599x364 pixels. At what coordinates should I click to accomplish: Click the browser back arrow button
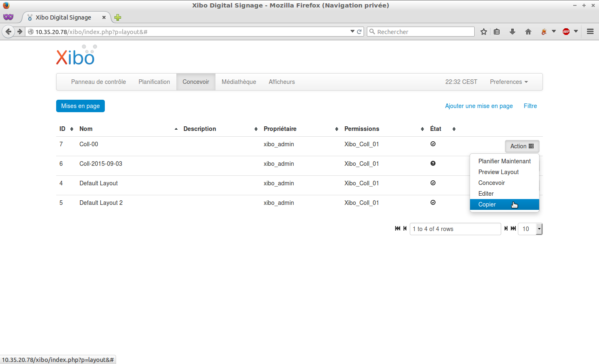8,32
